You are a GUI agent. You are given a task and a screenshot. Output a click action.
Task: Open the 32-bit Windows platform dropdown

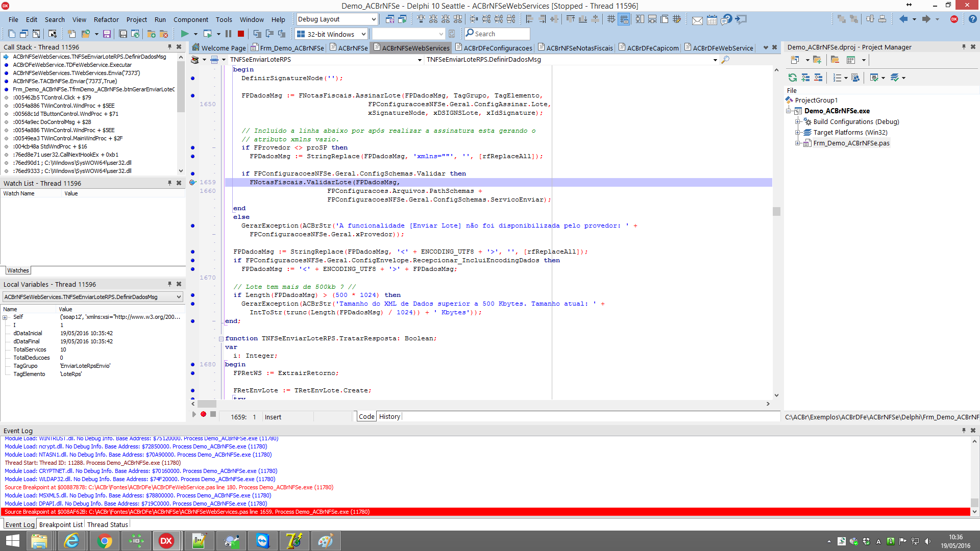[x=363, y=34]
